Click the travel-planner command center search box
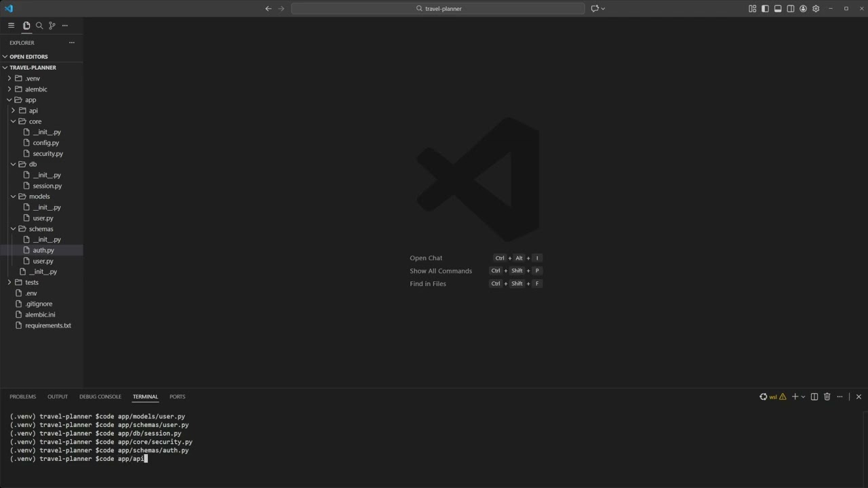Image resolution: width=868 pixels, height=488 pixels. click(x=438, y=9)
